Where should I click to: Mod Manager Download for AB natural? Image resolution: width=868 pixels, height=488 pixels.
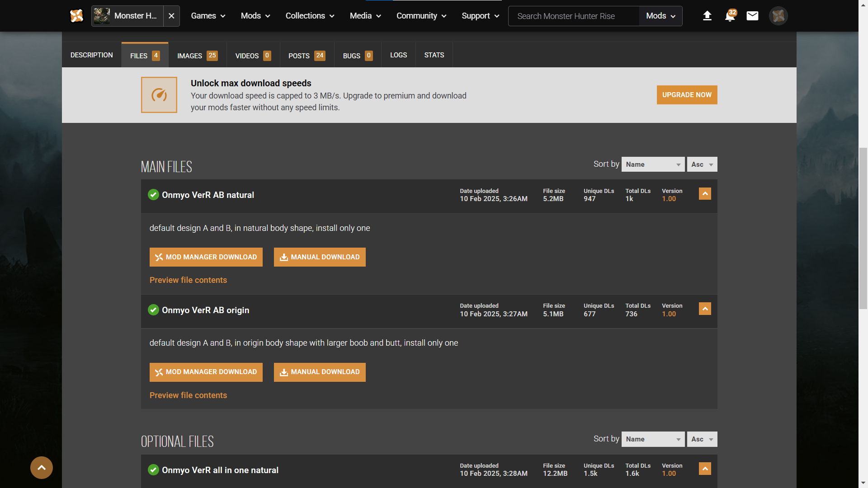(x=206, y=257)
